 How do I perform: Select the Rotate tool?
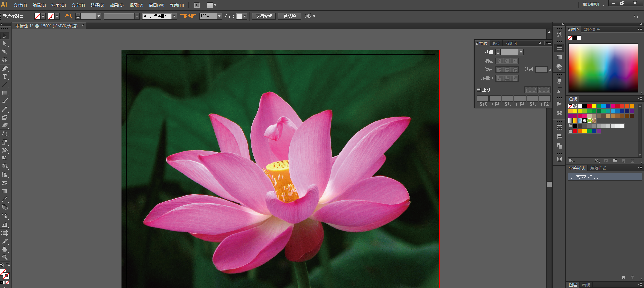pos(5,134)
